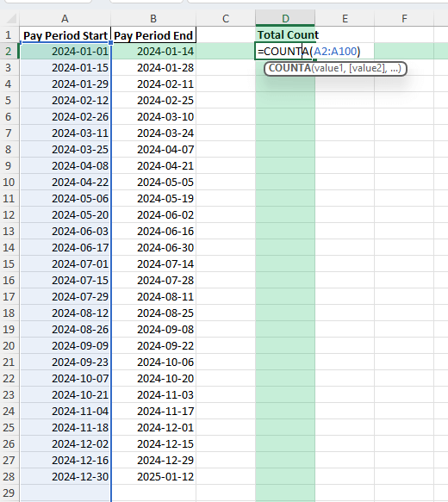Click cell containing 2024-06-02
448x502 pixels.
pyautogui.click(x=153, y=214)
